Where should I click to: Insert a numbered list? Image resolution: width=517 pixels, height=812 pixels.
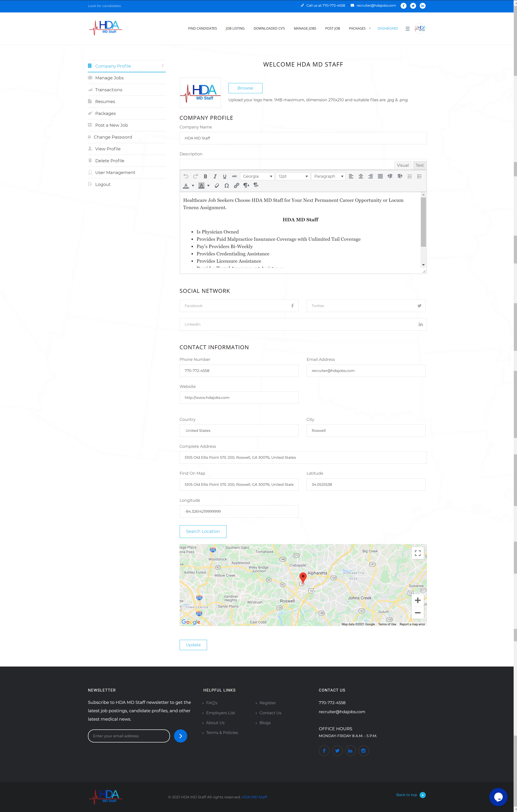(x=410, y=176)
